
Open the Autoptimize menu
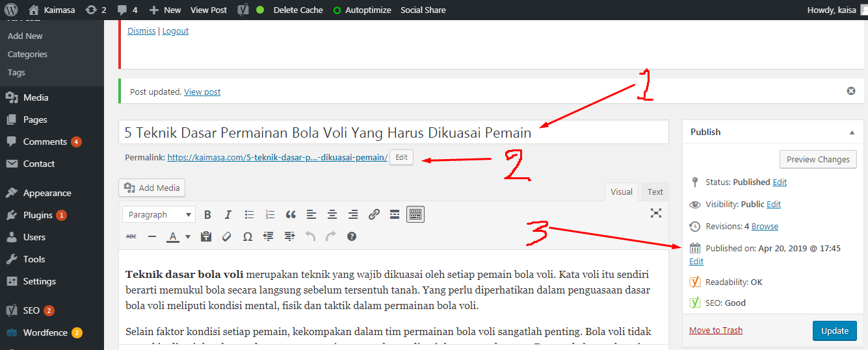click(362, 10)
